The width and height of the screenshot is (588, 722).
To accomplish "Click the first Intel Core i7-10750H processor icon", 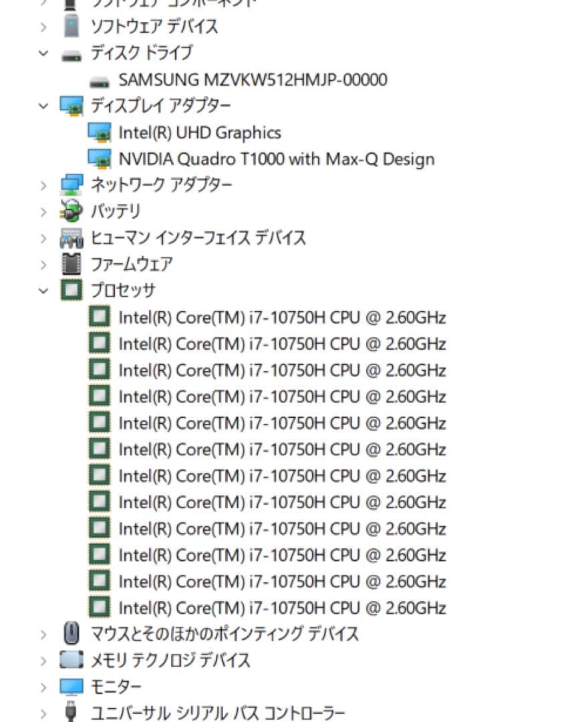I will [x=99, y=316].
